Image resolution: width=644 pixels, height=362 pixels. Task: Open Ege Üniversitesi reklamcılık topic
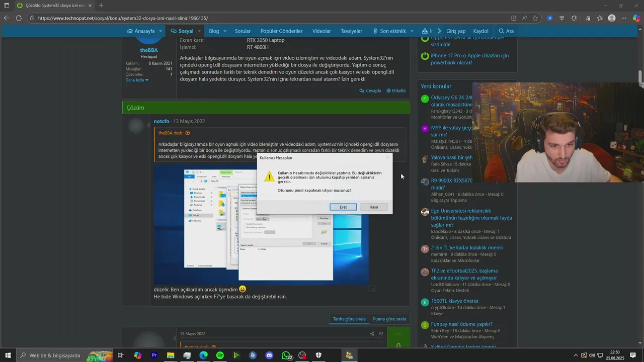(471, 218)
